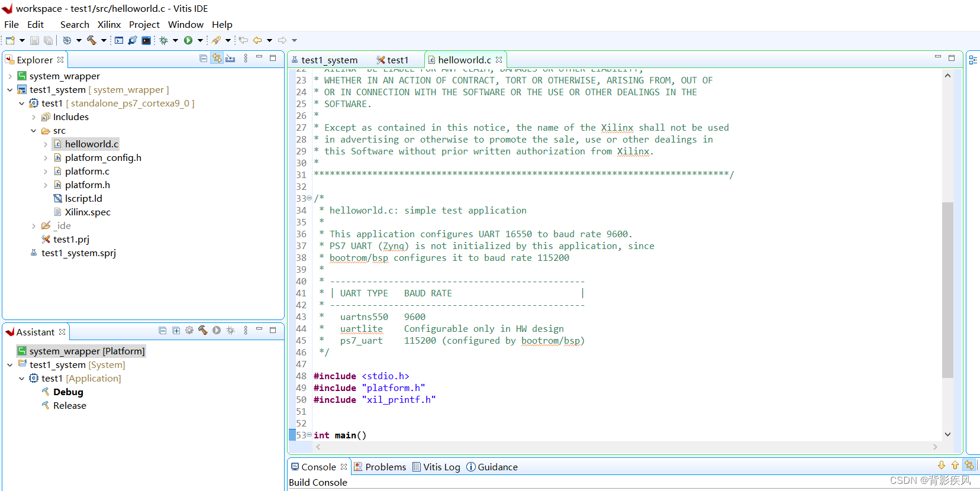The image size is (980, 491).
Task: Expand all in Assistant panel
Action: (x=176, y=331)
